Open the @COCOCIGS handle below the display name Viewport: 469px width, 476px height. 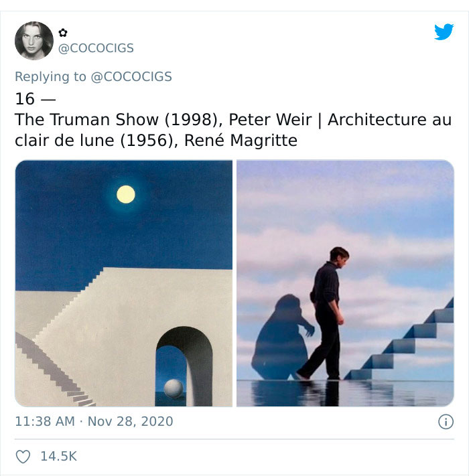(x=96, y=48)
